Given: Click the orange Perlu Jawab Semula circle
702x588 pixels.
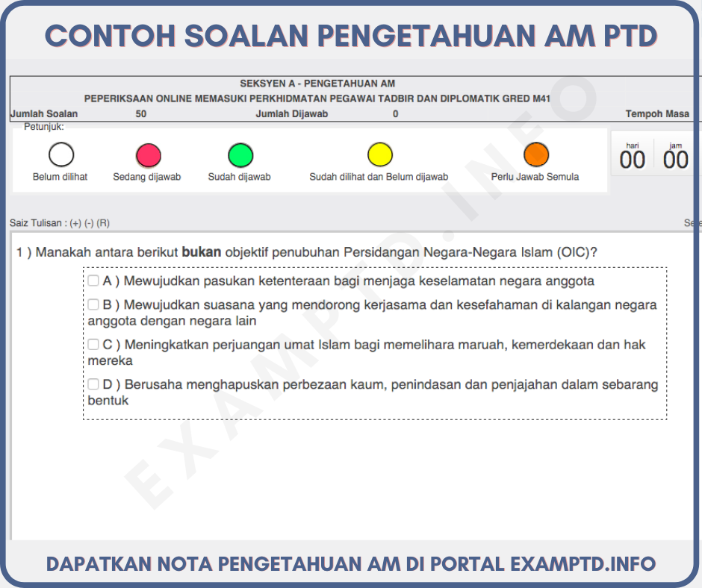Looking at the screenshot, I should point(536,154).
